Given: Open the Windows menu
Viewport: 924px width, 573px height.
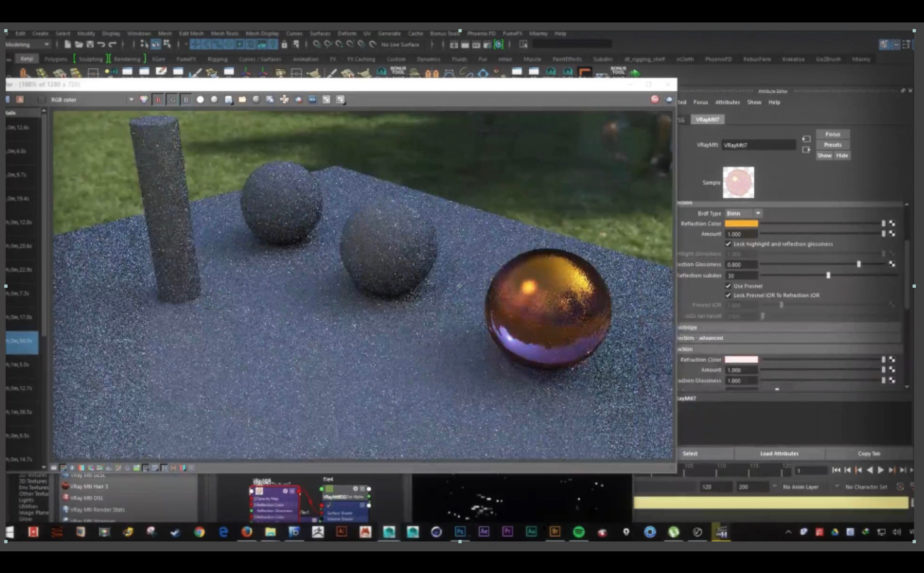Looking at the screenshot, I should click(139, 34).
